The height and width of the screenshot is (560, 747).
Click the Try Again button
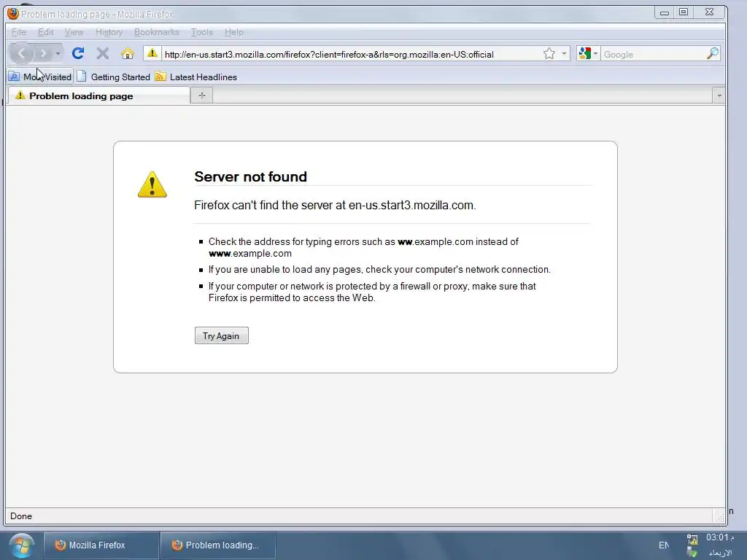tap(222, 335)
